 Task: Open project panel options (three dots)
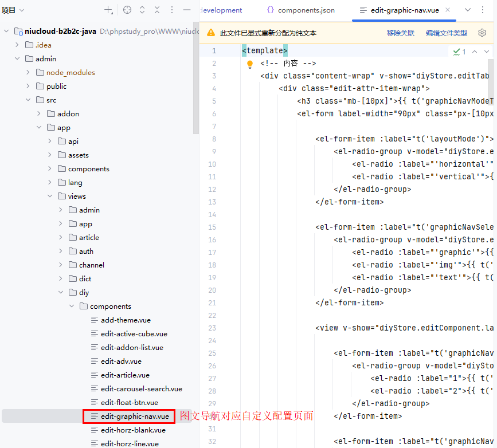(172, 10)
